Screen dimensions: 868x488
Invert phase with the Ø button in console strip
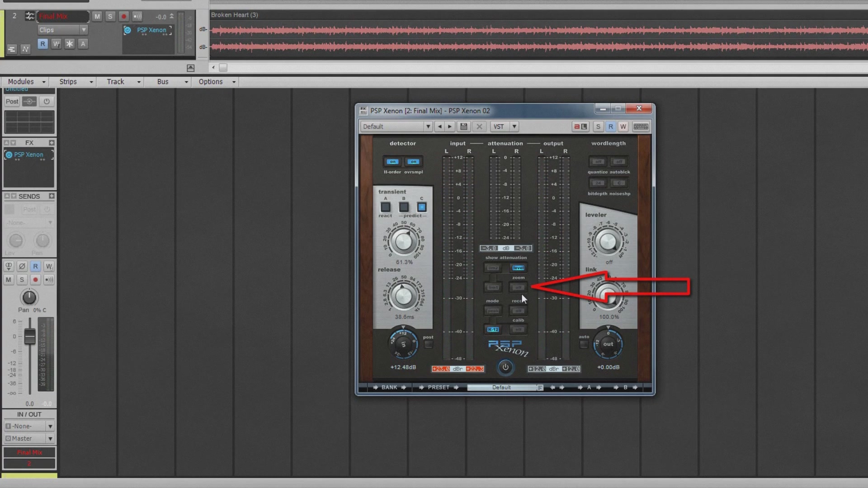point(22,267)
